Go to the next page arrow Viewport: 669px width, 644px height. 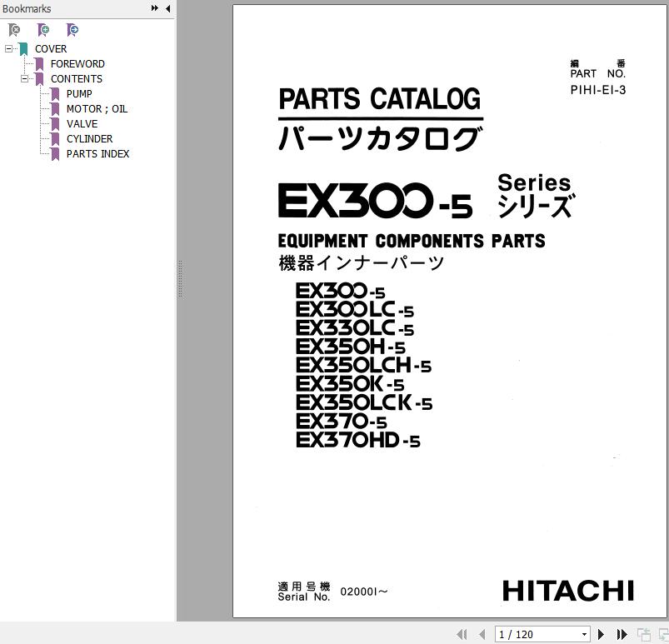tap(601, 634)
